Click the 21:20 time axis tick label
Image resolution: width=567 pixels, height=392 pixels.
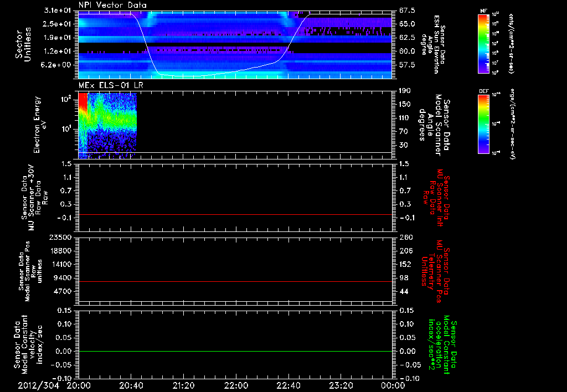[x=183, y=385]
